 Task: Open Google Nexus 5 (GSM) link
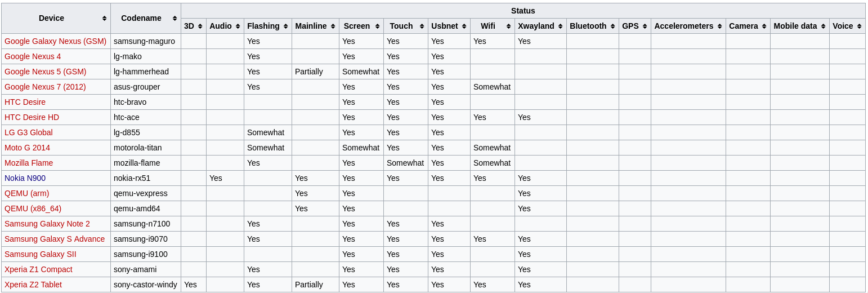(x=46, y=72)
